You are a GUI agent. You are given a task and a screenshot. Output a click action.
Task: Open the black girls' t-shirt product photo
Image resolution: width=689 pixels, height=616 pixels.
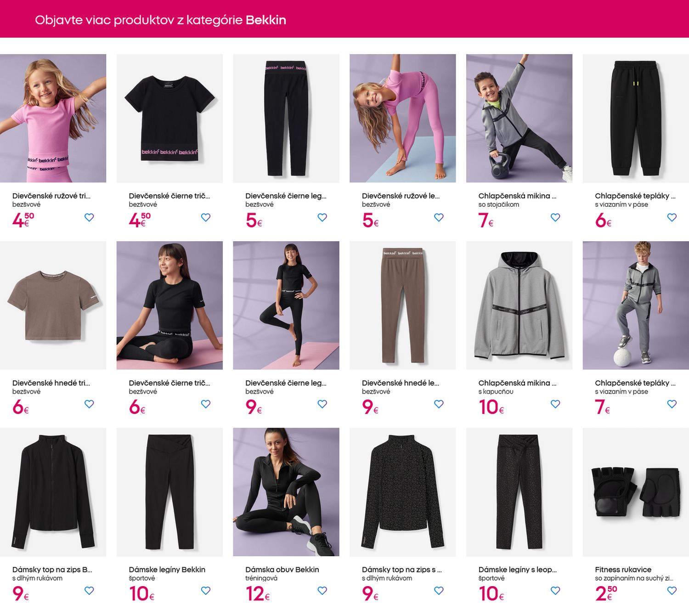tap(169, 118)
